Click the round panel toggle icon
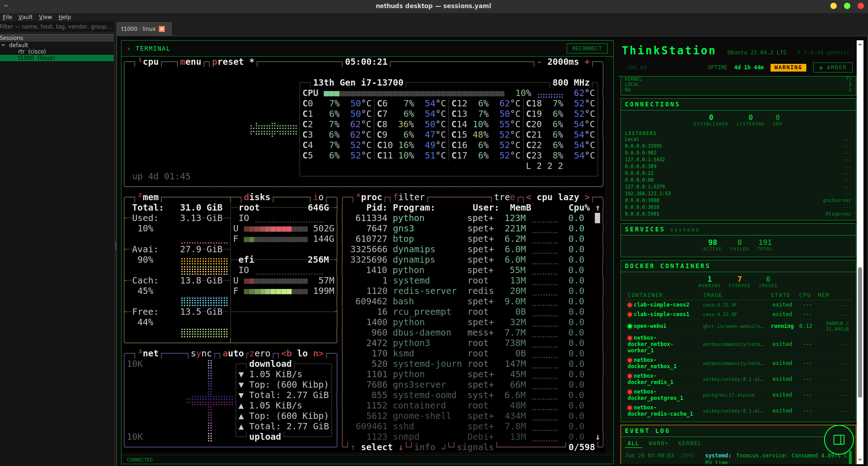The height and width of the screenshot is (466, 868). (839, 440)
